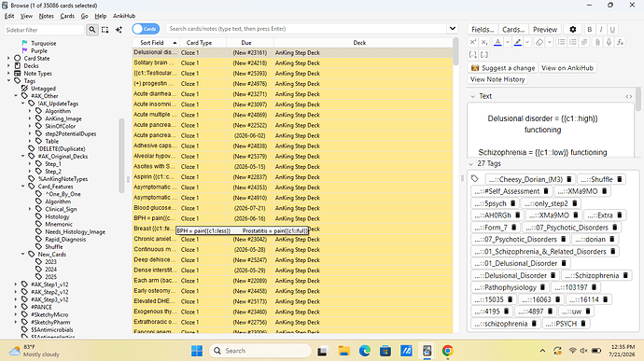Image resolution: width=644 pixels, height=361 pixels.
Task: Delete the Pathophysiology tag
Action: (x=543, y=287)
